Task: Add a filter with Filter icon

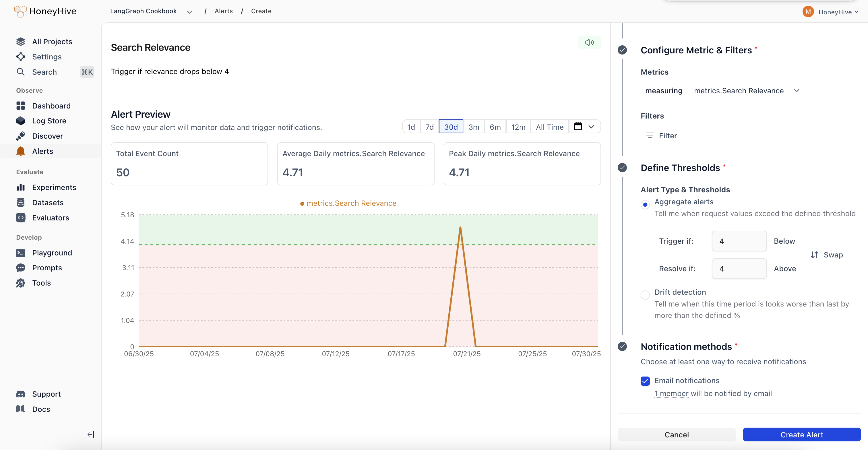Action: click(x=649, y=135)
